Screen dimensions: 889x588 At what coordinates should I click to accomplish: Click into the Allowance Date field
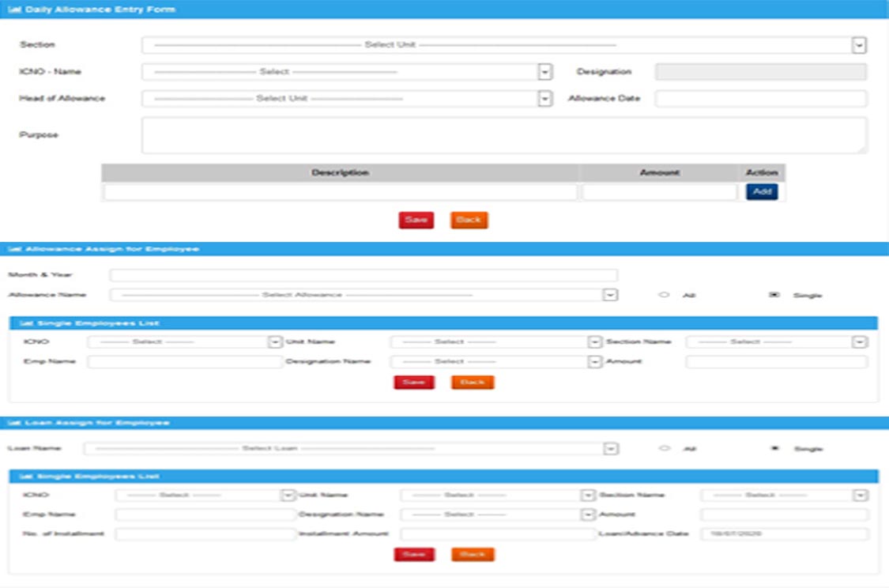point(760,99)
